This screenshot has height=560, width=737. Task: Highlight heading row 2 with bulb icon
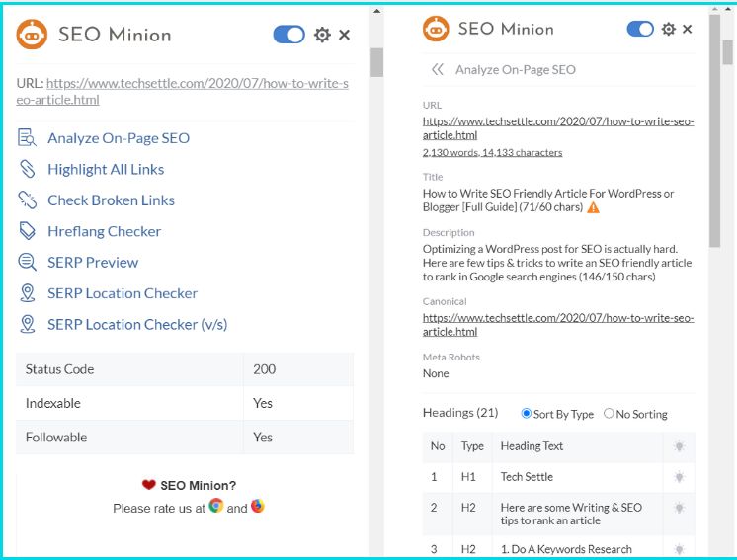coord(679,508)
